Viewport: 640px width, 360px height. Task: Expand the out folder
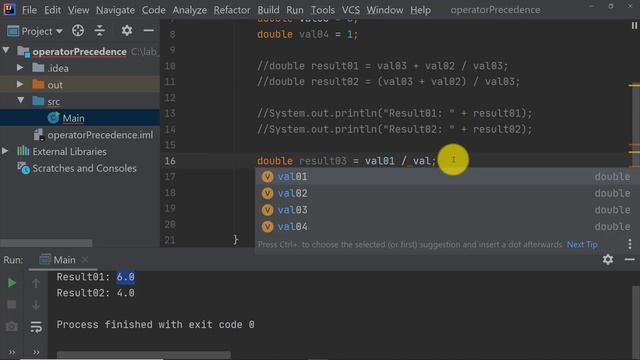pyautogui.click(x=20, y=84)
